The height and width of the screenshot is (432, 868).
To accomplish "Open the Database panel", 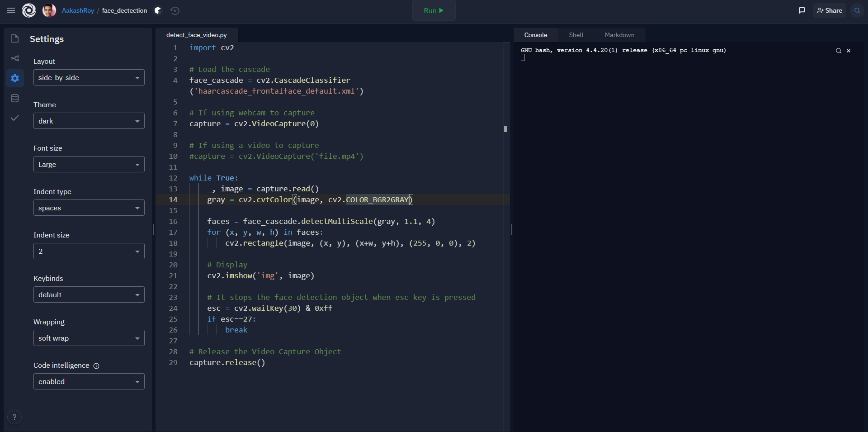I will (15, 98).
